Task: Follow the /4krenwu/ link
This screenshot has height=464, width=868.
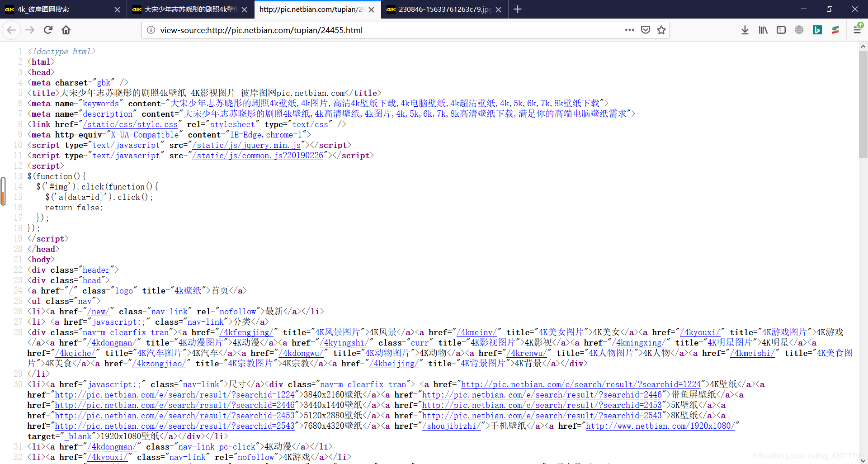Action: click(526, 353)
